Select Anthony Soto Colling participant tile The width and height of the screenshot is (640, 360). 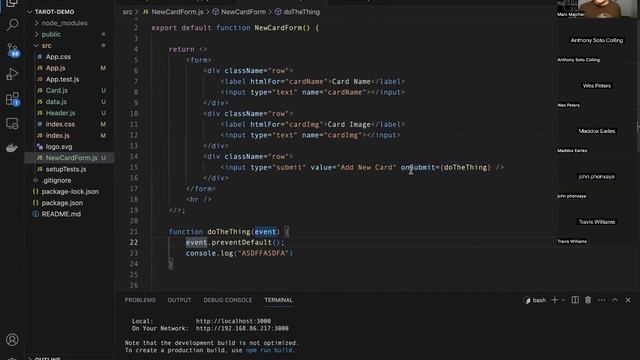[x=597, y=40]
